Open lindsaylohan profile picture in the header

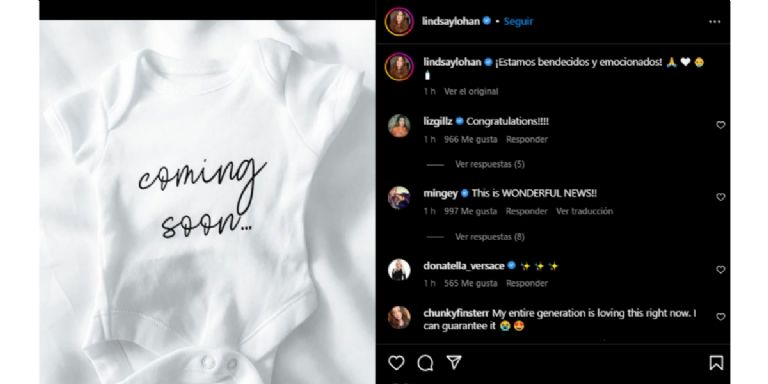click(x=399, y=22)
